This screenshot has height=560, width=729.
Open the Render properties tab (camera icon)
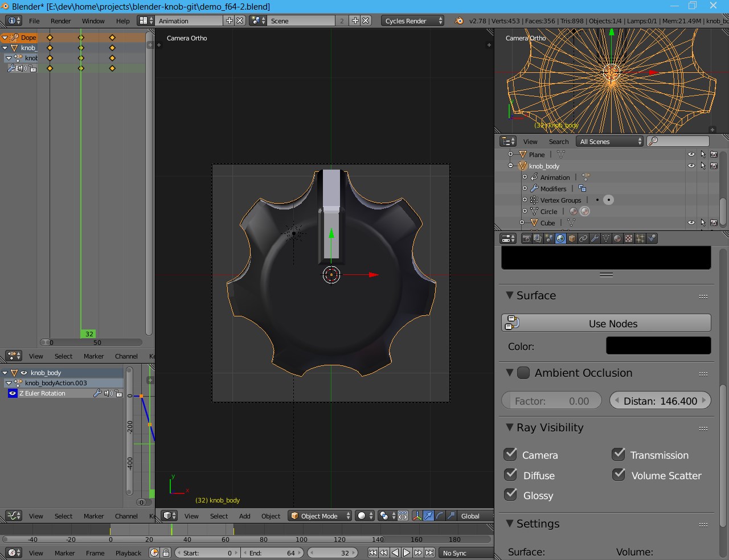click(526, 238)
